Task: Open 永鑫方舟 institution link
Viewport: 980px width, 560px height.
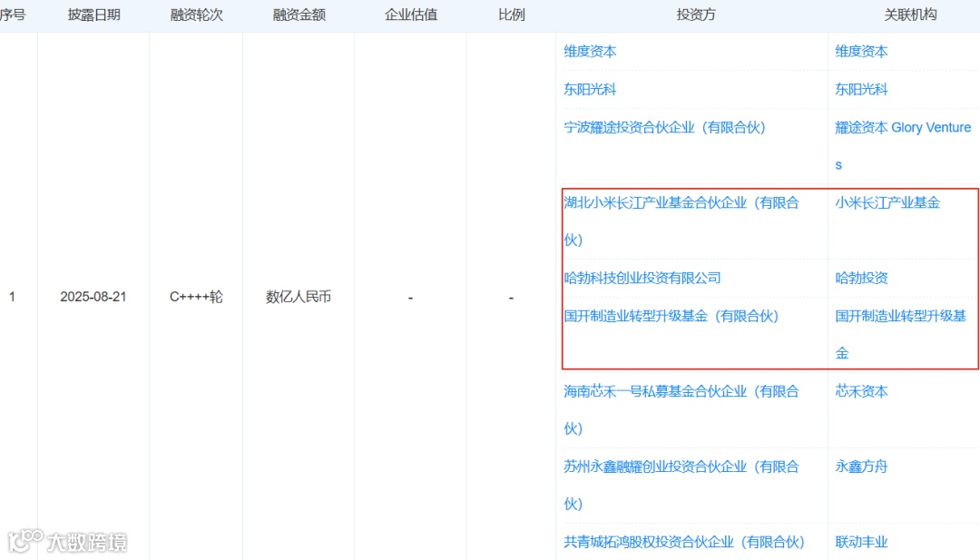Action: (861, 467)
